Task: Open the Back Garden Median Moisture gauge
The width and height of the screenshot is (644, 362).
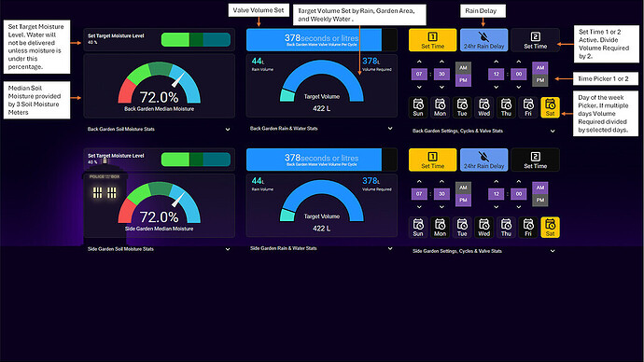Action: (x=159, y=86)
